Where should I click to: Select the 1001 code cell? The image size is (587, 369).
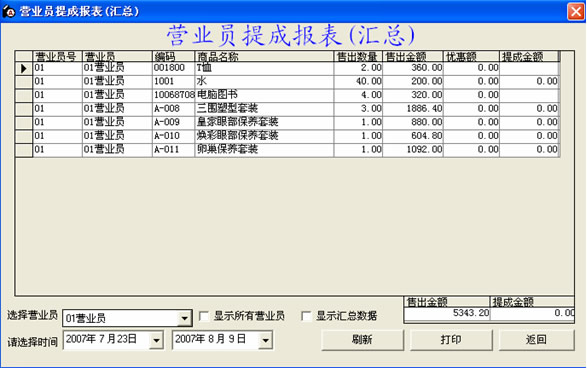(174, 82)
